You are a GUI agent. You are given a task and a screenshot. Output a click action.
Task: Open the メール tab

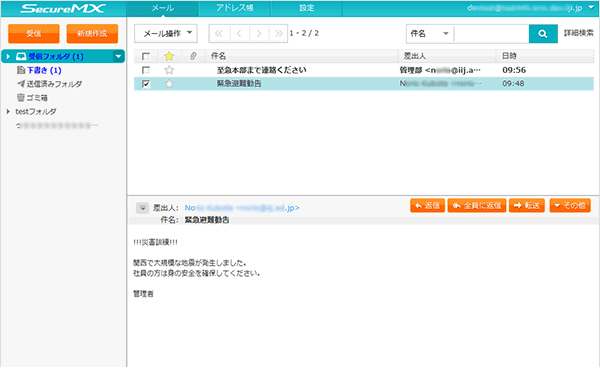pyautogui.click(x=163, y=8)
